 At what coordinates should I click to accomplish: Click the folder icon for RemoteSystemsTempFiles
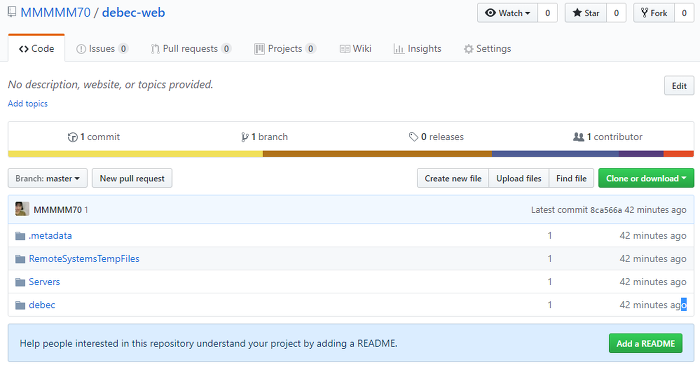click(20, 259)
